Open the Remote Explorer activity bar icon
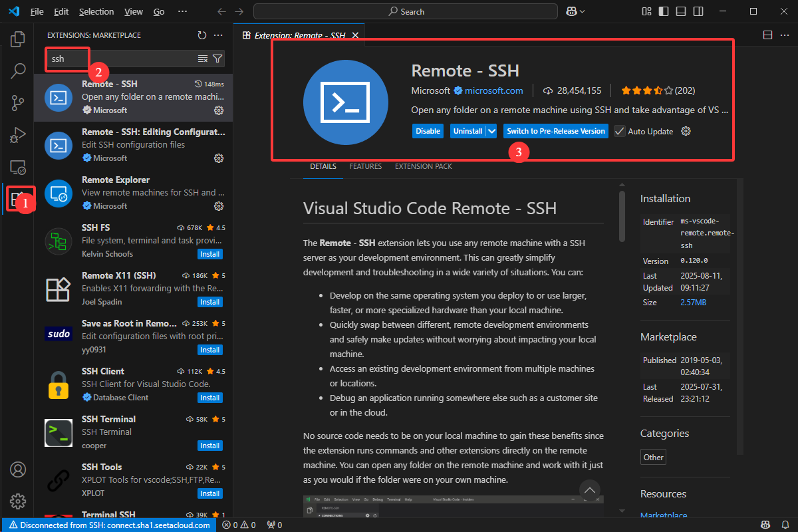 pos(18,166)
